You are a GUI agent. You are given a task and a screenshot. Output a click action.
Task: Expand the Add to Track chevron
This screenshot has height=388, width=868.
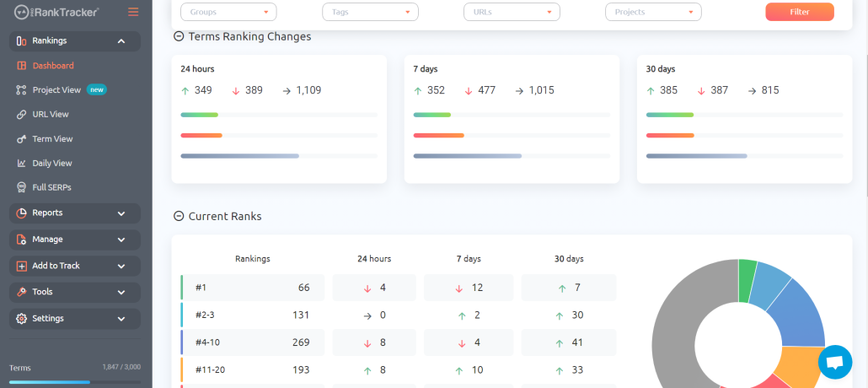[x=121, y=267]
